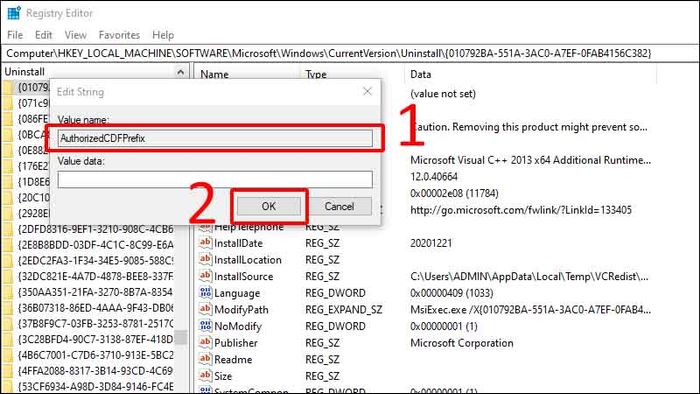
Task: Select the {3C28BFD4-90C7-3138-87EF key
Action: coord(96,339)
